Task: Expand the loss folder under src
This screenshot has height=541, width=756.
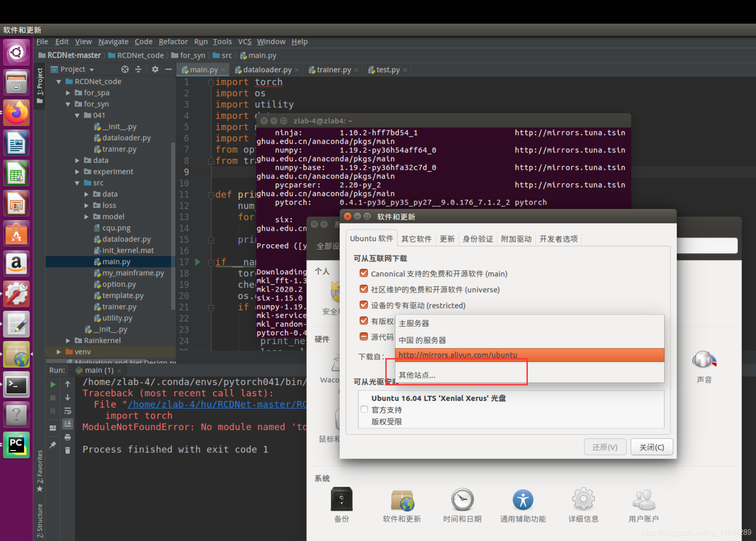Action: (87, 206)
